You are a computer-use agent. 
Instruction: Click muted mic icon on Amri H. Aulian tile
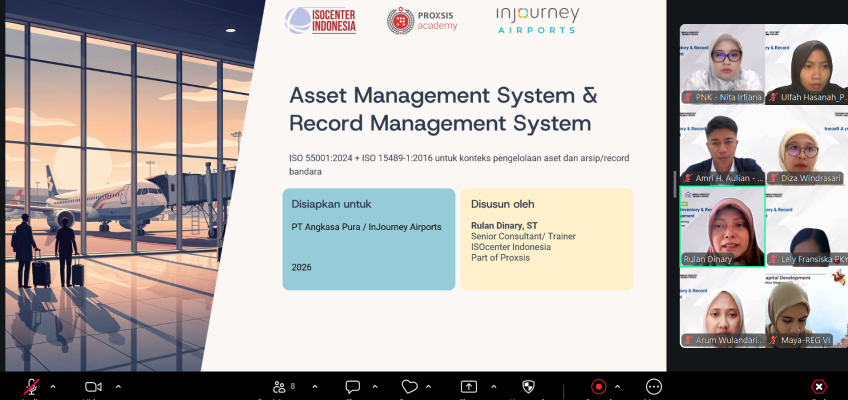tap(688, 178)
